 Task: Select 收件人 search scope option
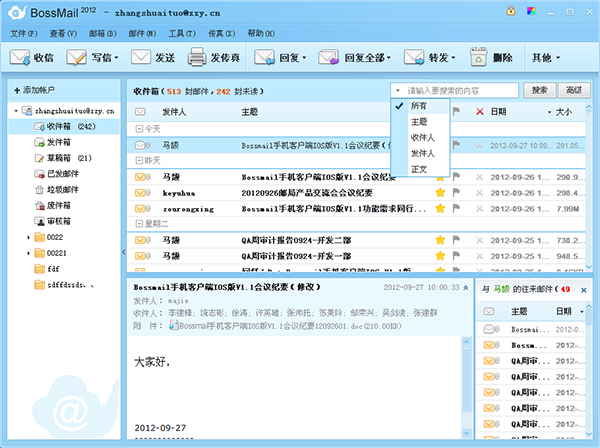pos(420,137)
